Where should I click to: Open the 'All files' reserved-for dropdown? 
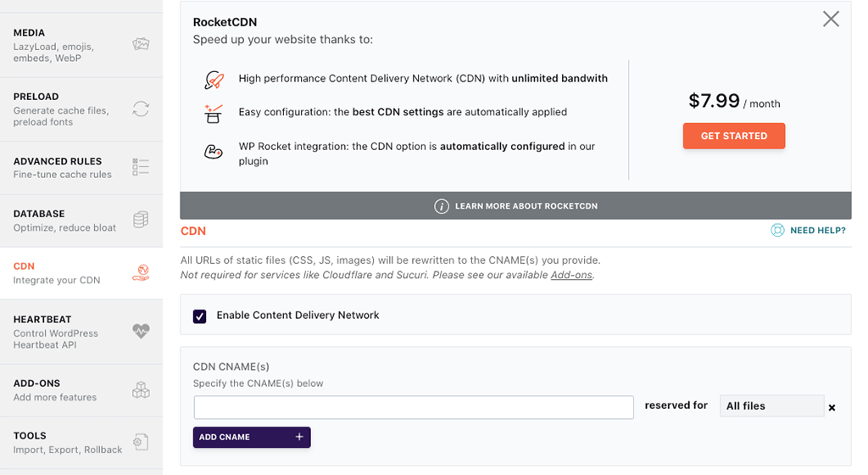click(x=771, y=406)
